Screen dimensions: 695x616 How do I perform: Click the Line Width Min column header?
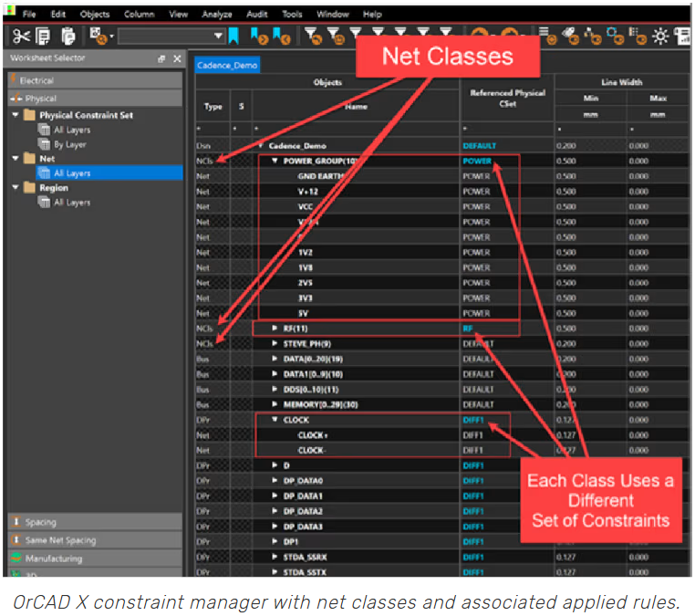click(x=590, y=98)
